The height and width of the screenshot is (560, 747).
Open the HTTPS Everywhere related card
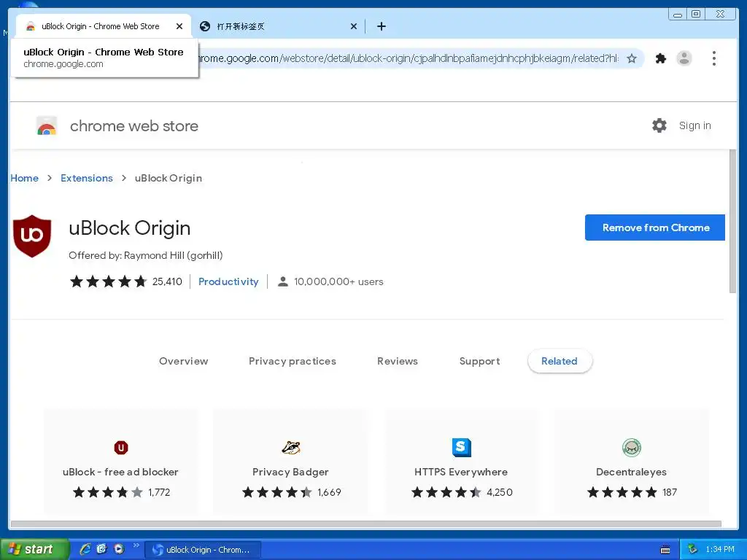[x=462, y=461]
